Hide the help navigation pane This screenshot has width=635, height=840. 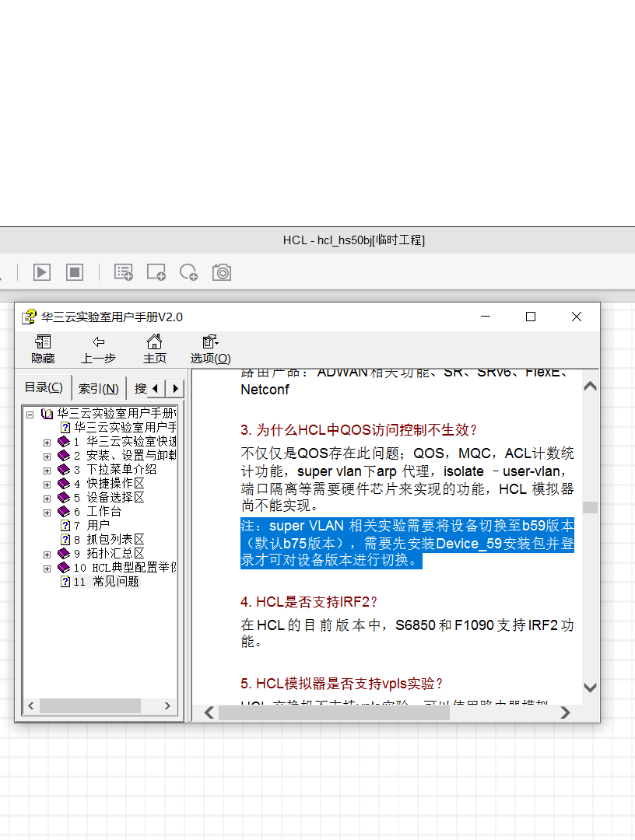(x=43, y=349)
